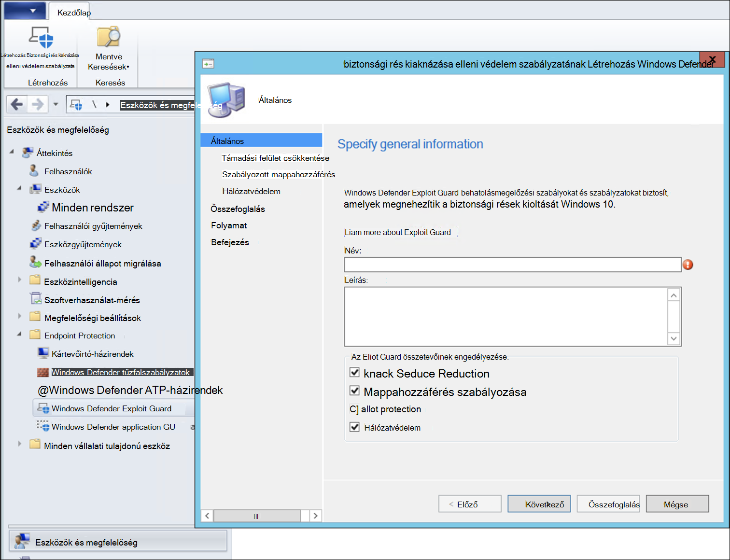Click the Felhasználói állapot migrálása icon
The image size is (730, 560).
coord(35,263)
